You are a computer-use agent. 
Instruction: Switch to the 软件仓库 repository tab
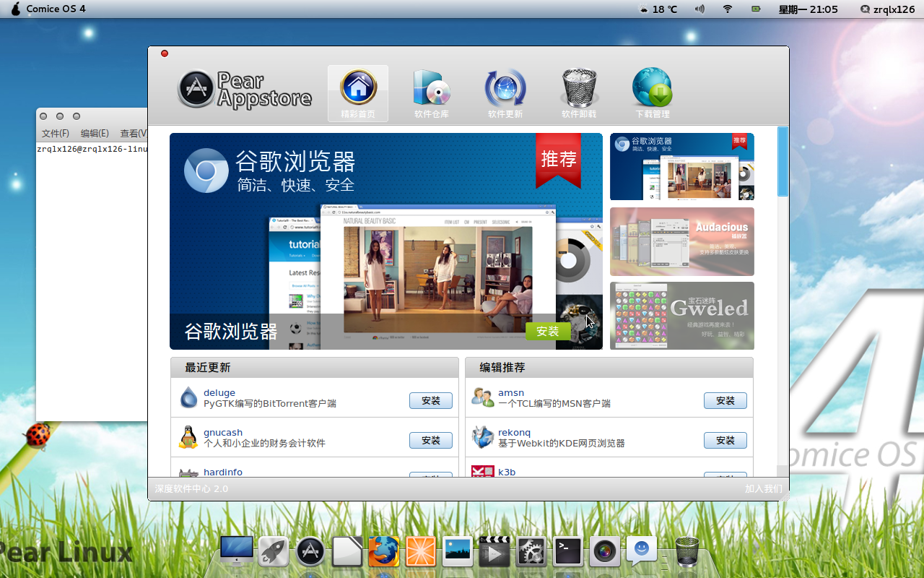click(432, 94)
